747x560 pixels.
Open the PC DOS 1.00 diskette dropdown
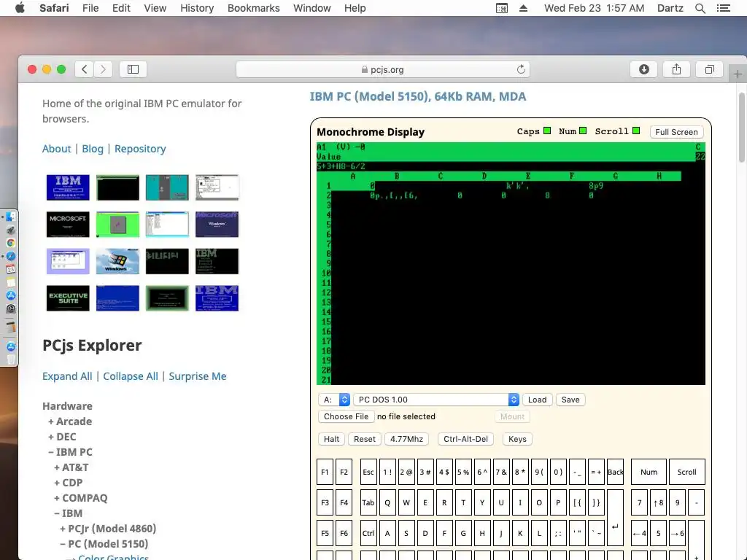tap(436, 400)
